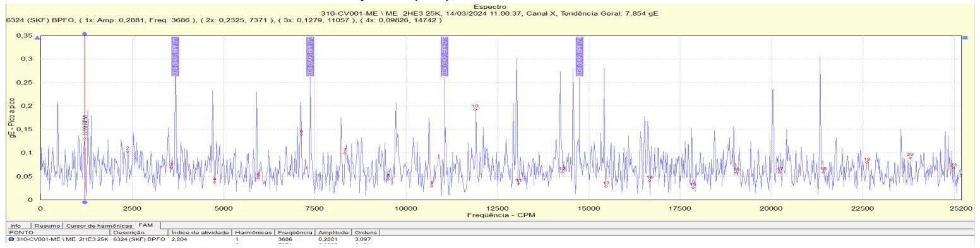Image resolution: width=980 pixels, height=248 pixels.
Task: Switch to the Resumo tab
Action: 49,225
